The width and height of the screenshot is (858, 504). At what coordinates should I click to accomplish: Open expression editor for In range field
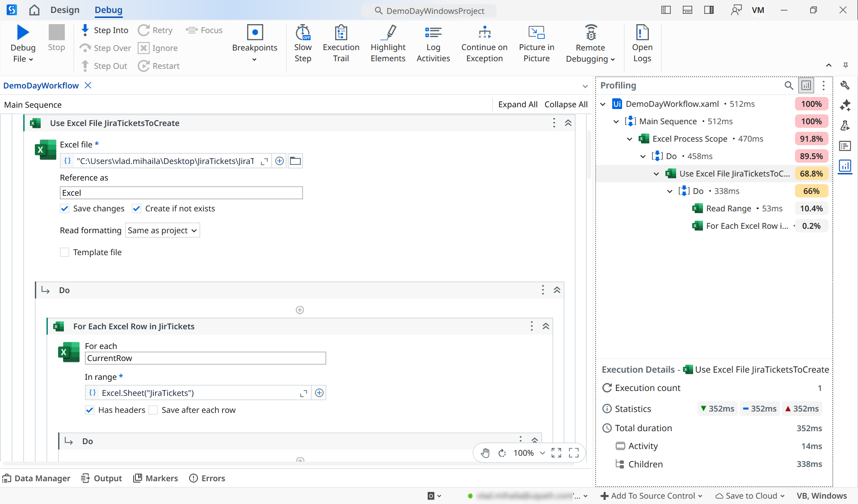point(304,393)
